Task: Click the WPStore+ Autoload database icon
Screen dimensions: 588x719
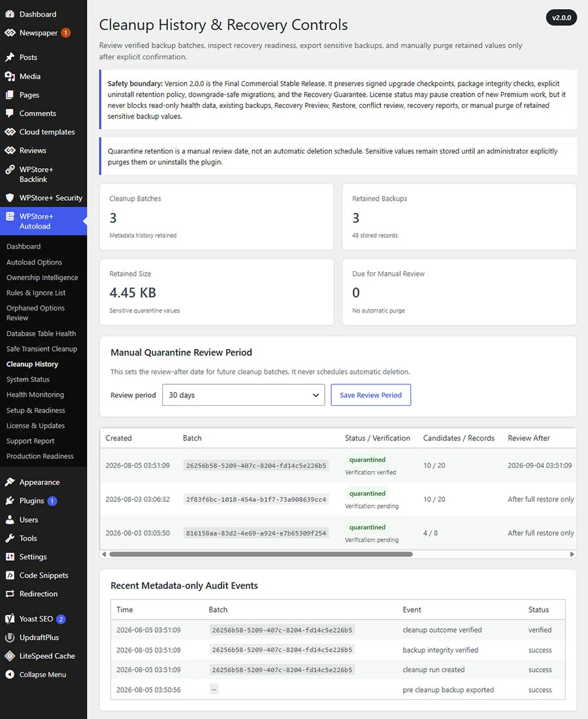Action: click(x=10, y=216)
